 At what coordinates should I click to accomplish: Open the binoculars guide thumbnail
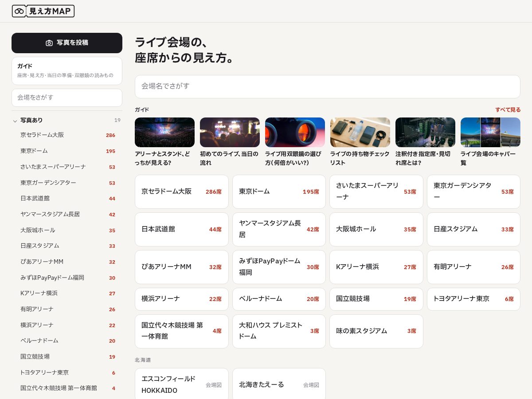[295, 132]
